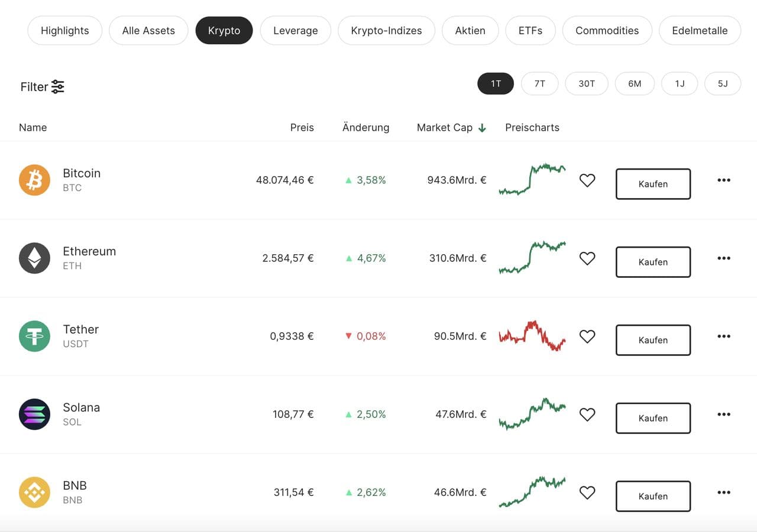Click the Tether USDT logo

point(34,336)
